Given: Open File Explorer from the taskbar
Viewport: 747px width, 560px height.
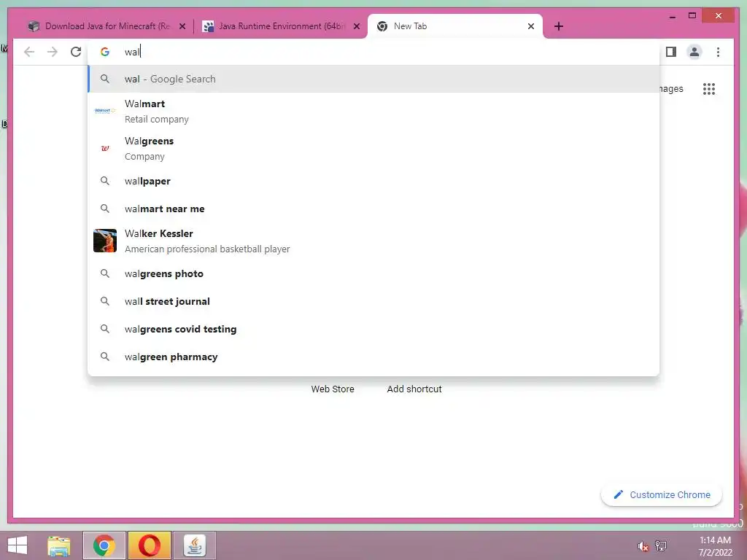Looking at the screenshot, I should (59, 545).
